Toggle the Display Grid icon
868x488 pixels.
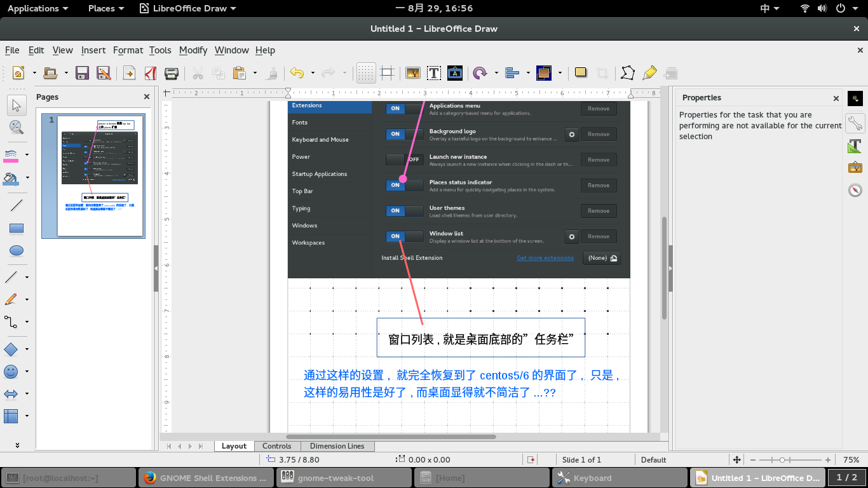[366, 73]
